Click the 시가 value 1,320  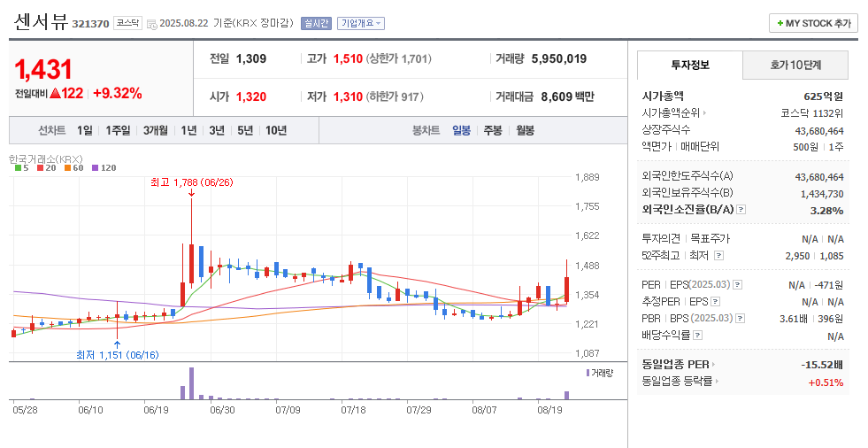tap(251, 97)
